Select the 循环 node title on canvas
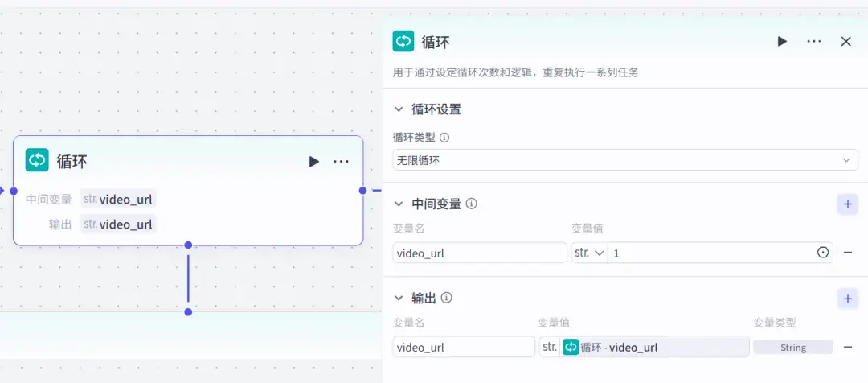 [72, 161]
